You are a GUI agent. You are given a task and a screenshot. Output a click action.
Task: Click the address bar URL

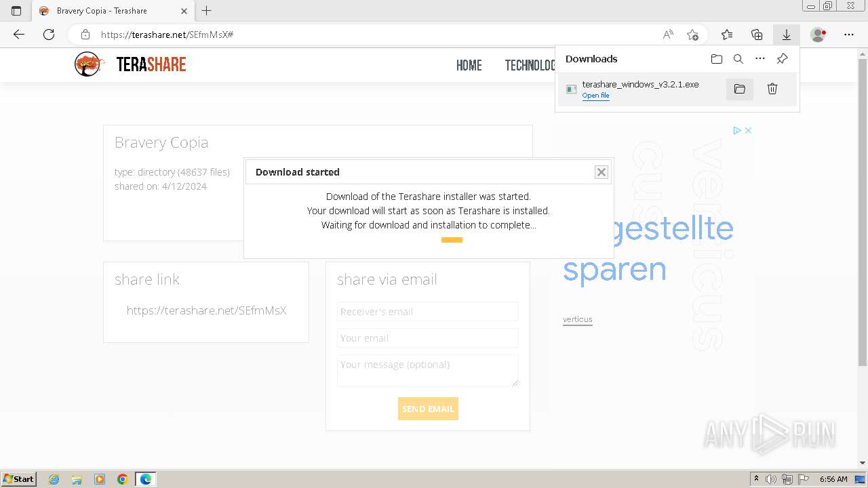[x=167, y=35]
